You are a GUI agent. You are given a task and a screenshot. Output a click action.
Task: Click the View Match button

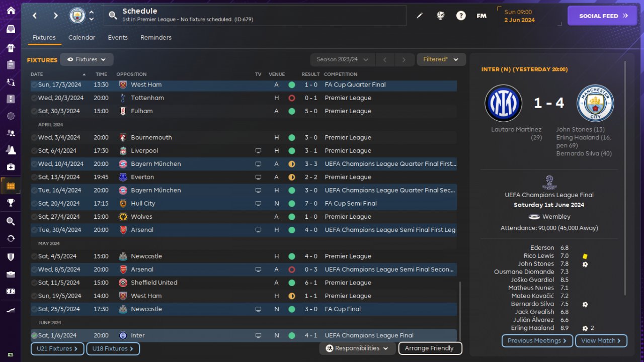click(x=601, y=341)
